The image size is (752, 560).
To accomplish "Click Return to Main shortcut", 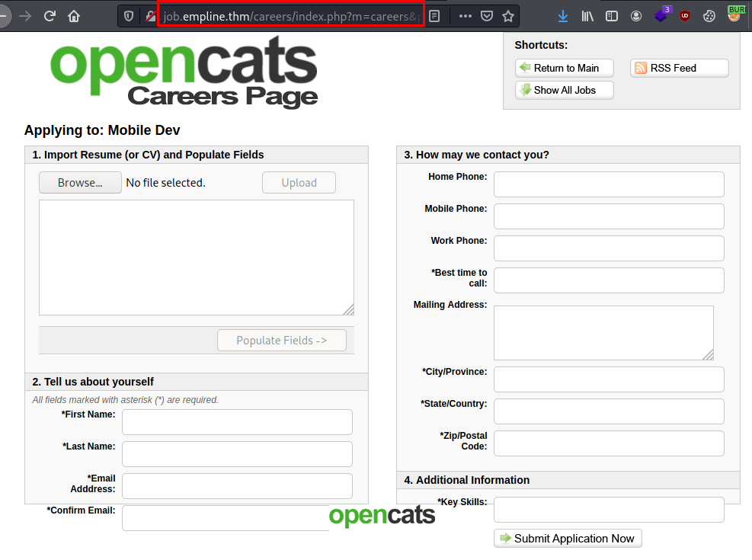I will pyautogui.click(x=565, y=68).
